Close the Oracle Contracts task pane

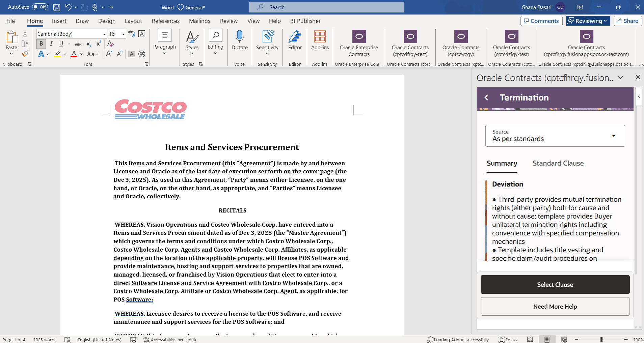click(x=638, y=77)
